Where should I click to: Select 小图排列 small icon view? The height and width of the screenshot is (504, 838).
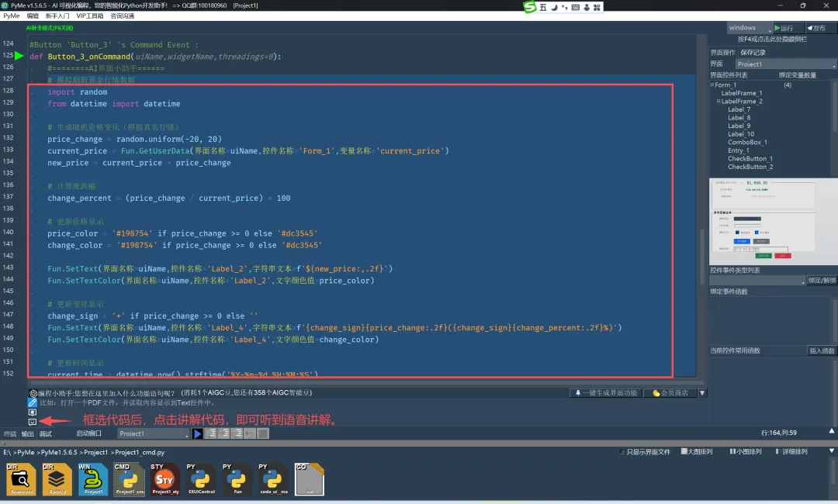point(746,452)
